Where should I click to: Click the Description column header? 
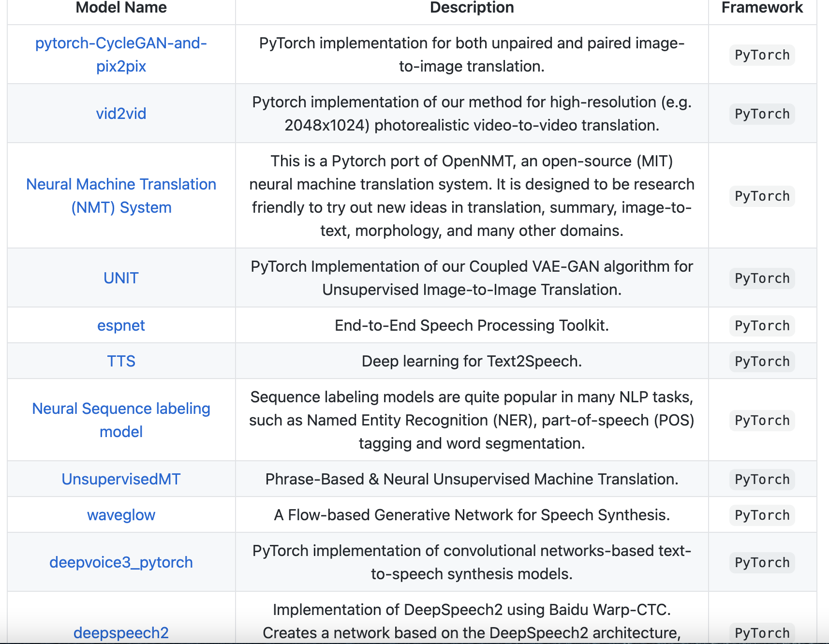tap(472, 8)
